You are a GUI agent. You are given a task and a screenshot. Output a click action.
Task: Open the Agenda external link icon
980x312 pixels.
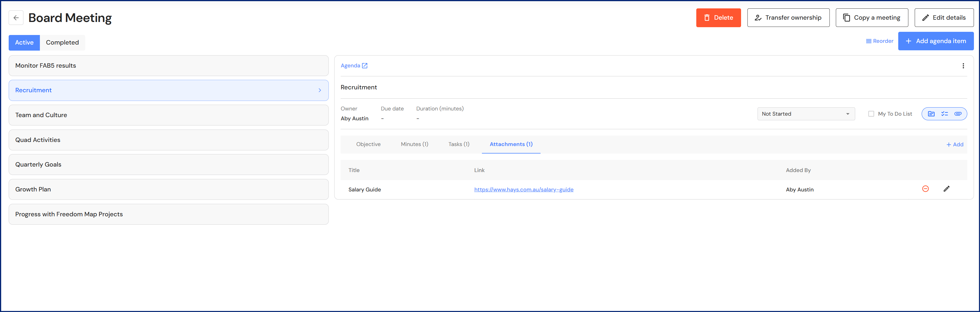click(364, 66)
